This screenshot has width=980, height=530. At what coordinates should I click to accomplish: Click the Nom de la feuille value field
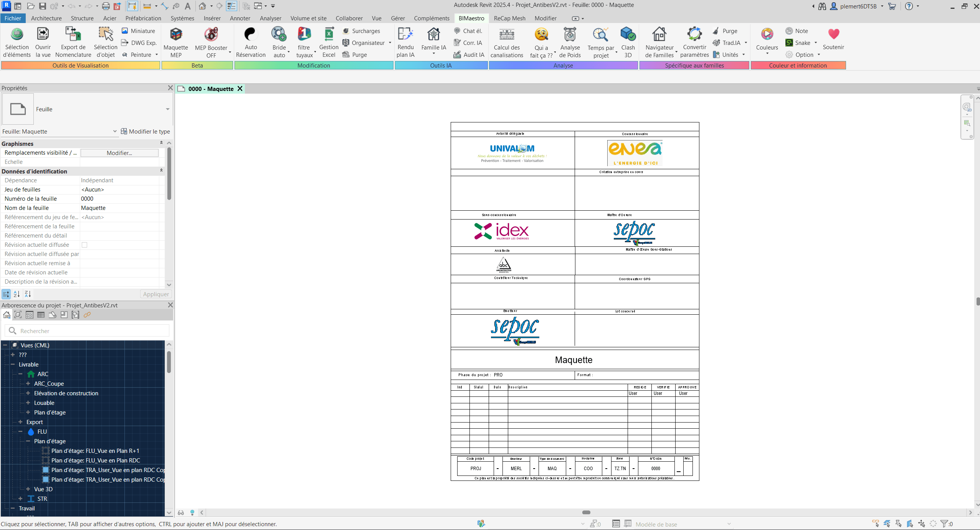pos(119,208)
